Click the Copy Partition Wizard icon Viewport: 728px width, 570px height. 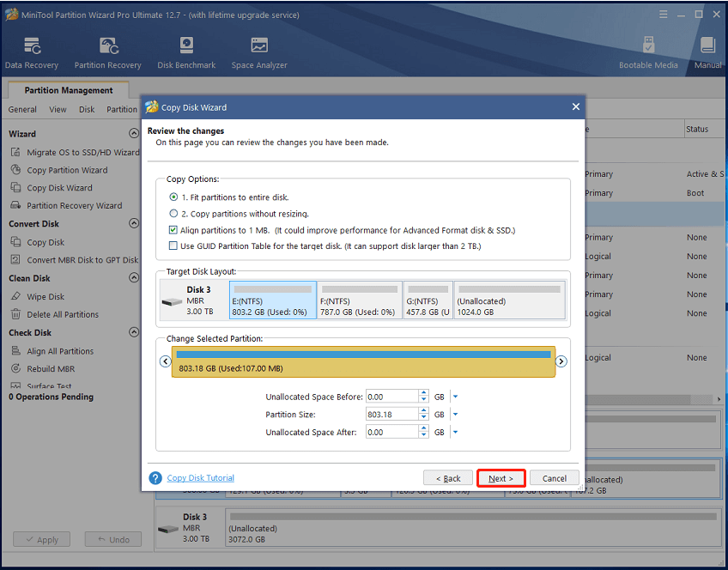coord(15,170)
